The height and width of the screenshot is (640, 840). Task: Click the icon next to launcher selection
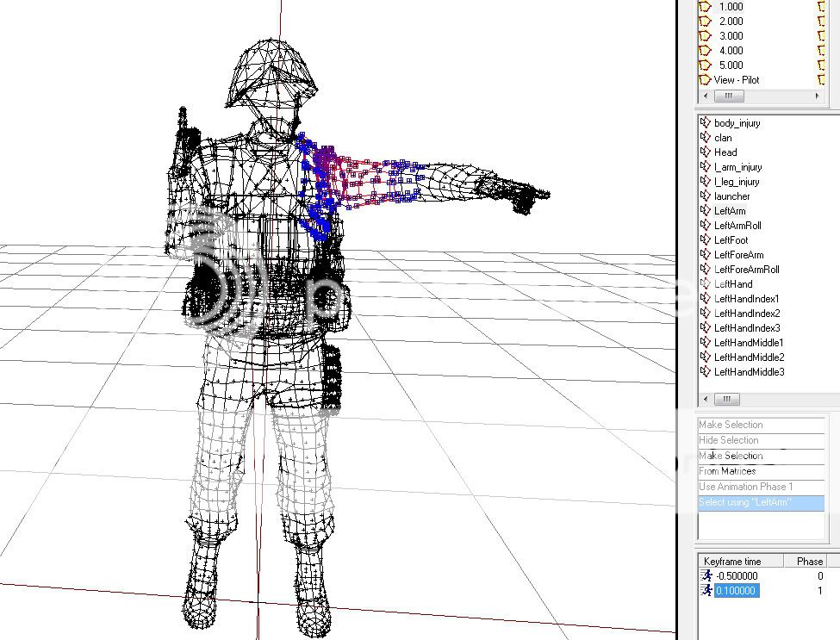coord(706,196)
